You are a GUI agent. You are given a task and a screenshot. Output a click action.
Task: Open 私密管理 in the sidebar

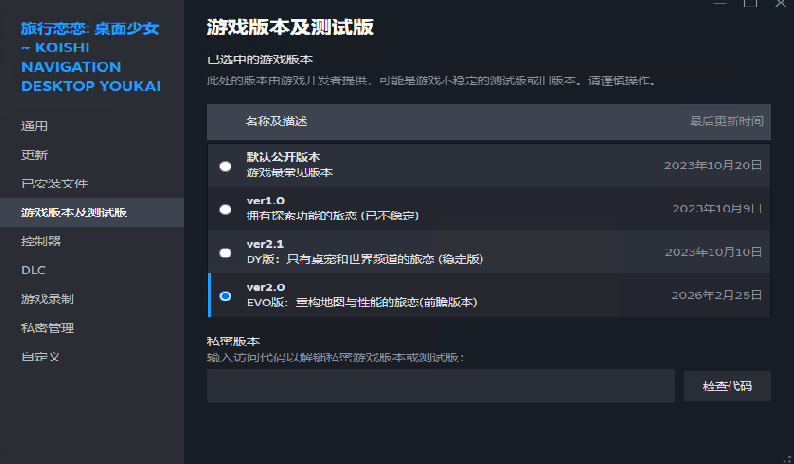(x=47, y=328)
